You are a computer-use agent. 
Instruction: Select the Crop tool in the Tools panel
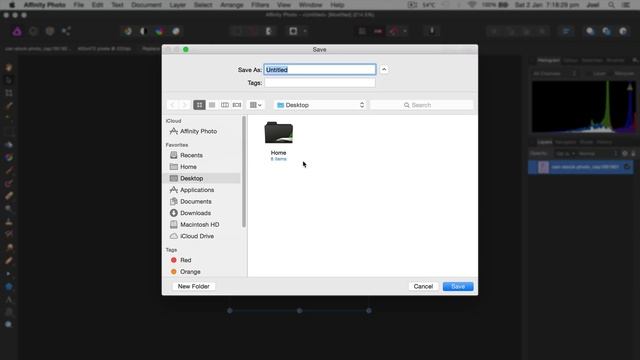9,93
